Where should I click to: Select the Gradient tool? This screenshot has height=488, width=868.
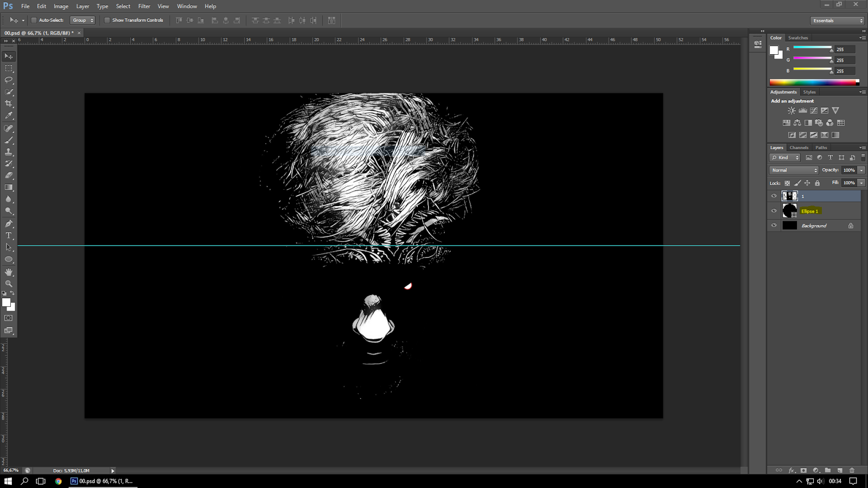coord(9,188)
